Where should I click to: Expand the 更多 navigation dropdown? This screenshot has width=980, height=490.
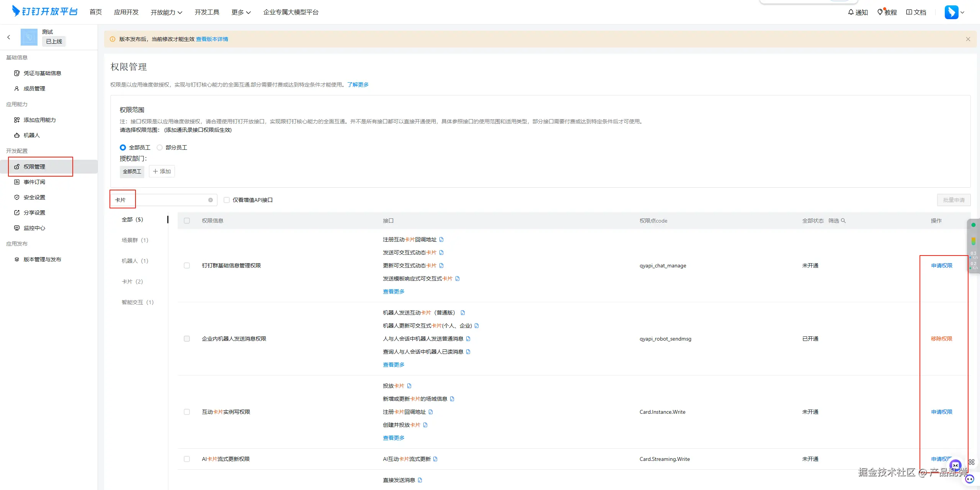(x=241, y=12)
